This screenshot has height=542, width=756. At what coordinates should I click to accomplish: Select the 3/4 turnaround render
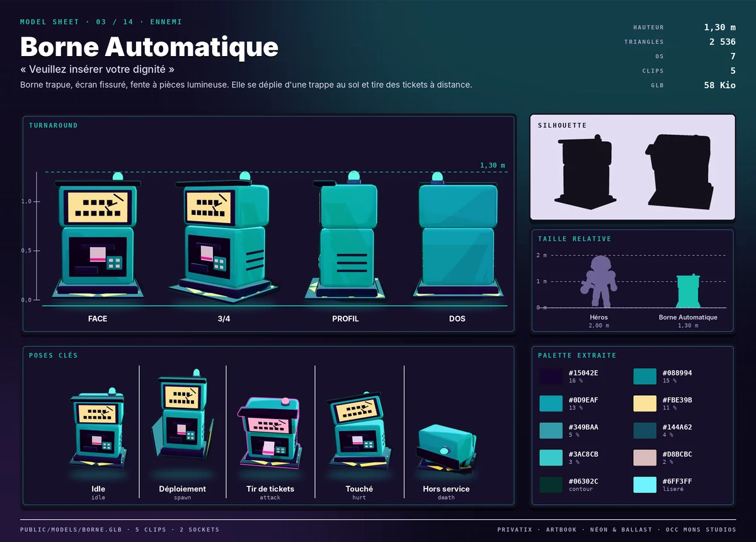pos(224,236)
